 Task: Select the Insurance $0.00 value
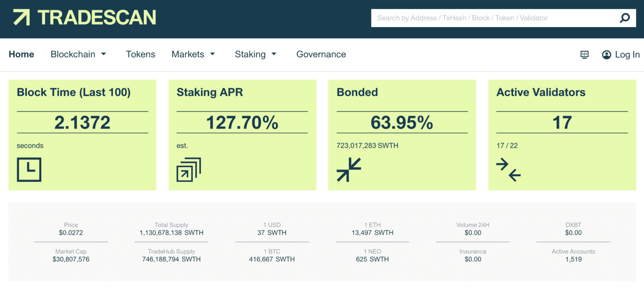(473, 259)
